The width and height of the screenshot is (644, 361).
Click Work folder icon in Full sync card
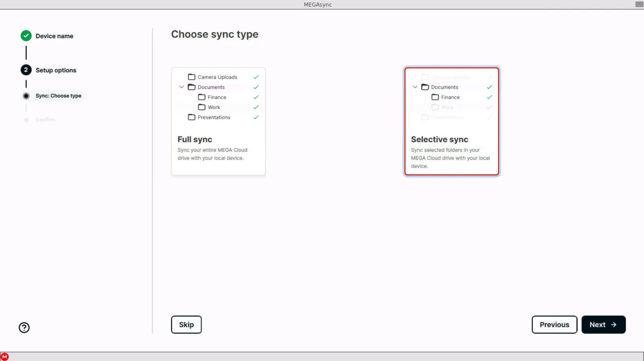pyautogui.click(x=202, y=107)
